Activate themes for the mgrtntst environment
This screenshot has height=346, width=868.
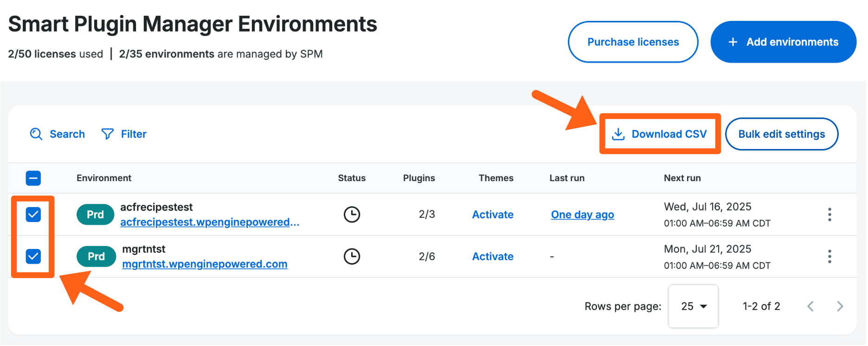coord(493,256)
